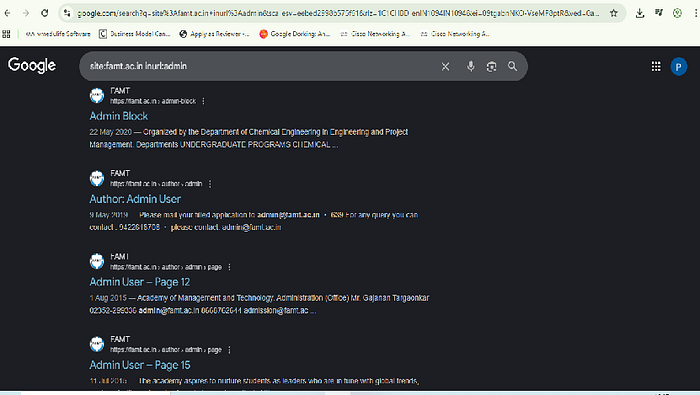Open browser extension icon beside profile
700x395 pixels.
pyautogui.click(x=677, y=13)
